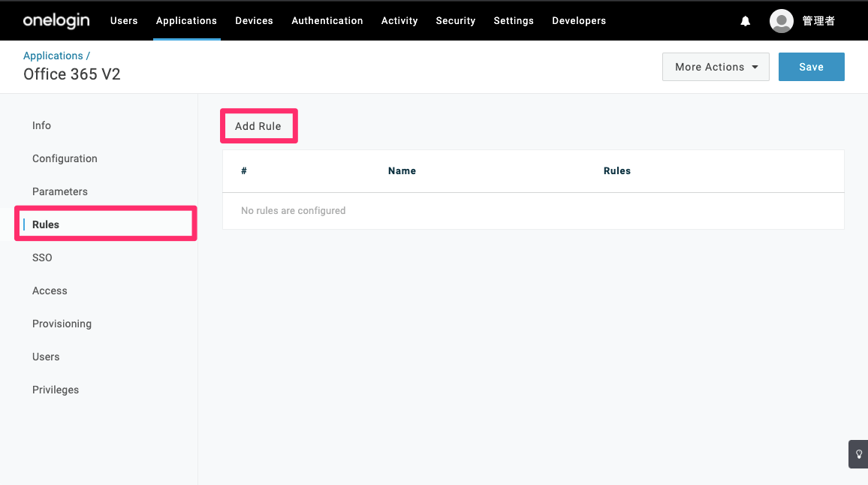Open the lightbulb help widget
Viewport: 868px width, 485px height.
[858, 454]
